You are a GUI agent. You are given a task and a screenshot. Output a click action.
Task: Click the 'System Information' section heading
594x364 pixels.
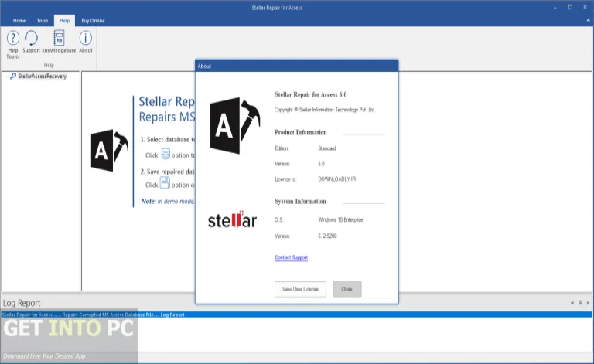coord(300,201)
